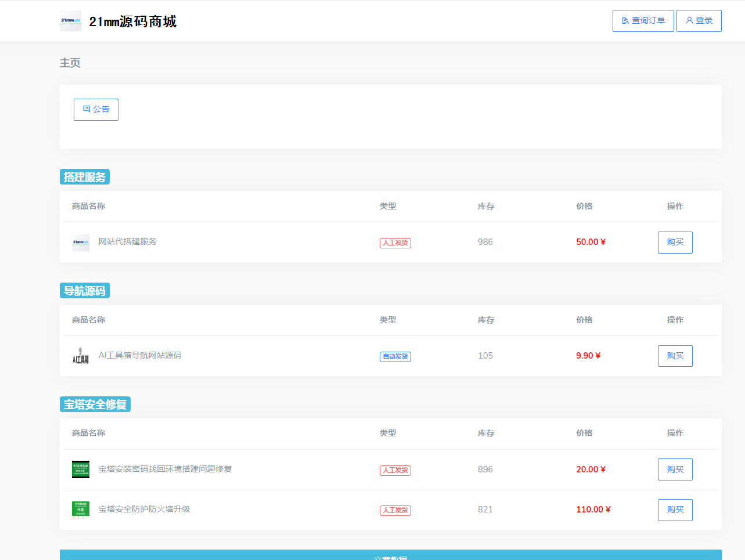Viewport: 745px width, 560px height.
Task: Select the 宝塔安全修复 category label
Action: tap(95, 404)
